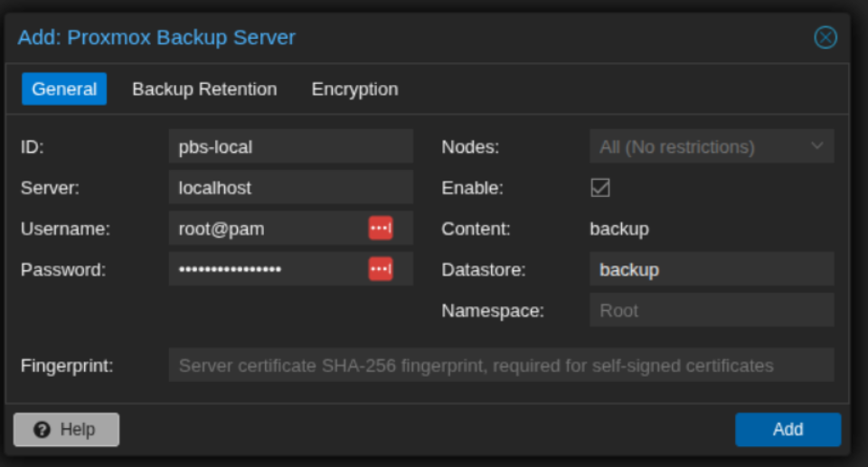This screenshot has height=467, width=868.
Task: Click the password manager icon in Username field
Action: 381,228
